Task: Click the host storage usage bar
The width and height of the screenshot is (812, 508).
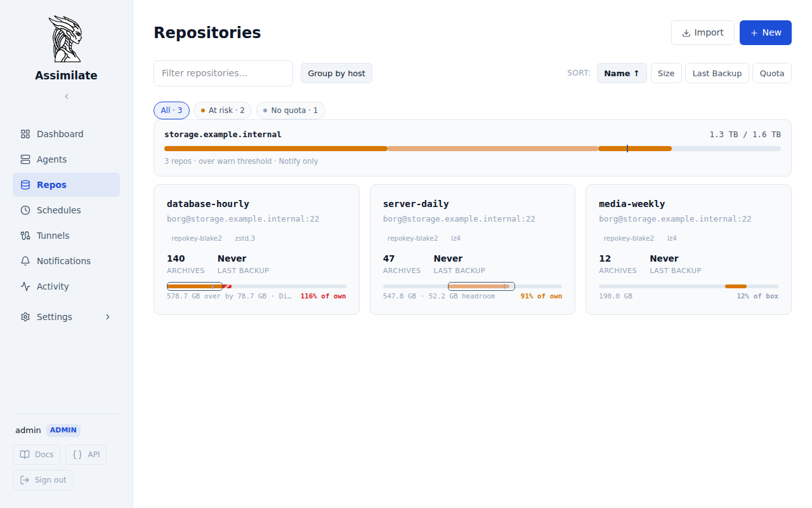Action: 473,149
